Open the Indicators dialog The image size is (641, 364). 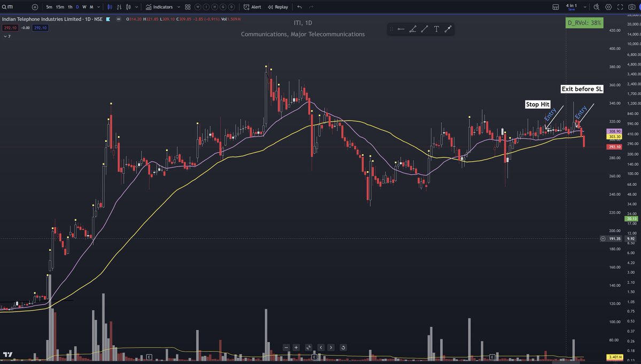(x=159, y=7)
